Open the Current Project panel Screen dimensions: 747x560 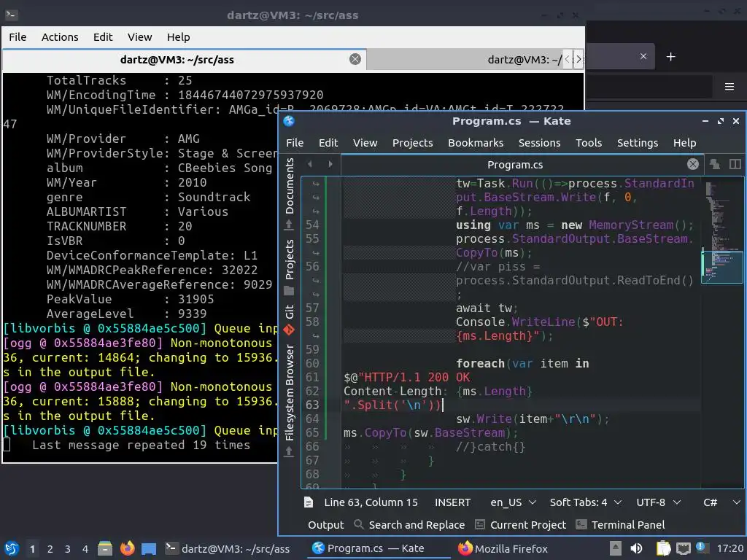click(521, 525)
